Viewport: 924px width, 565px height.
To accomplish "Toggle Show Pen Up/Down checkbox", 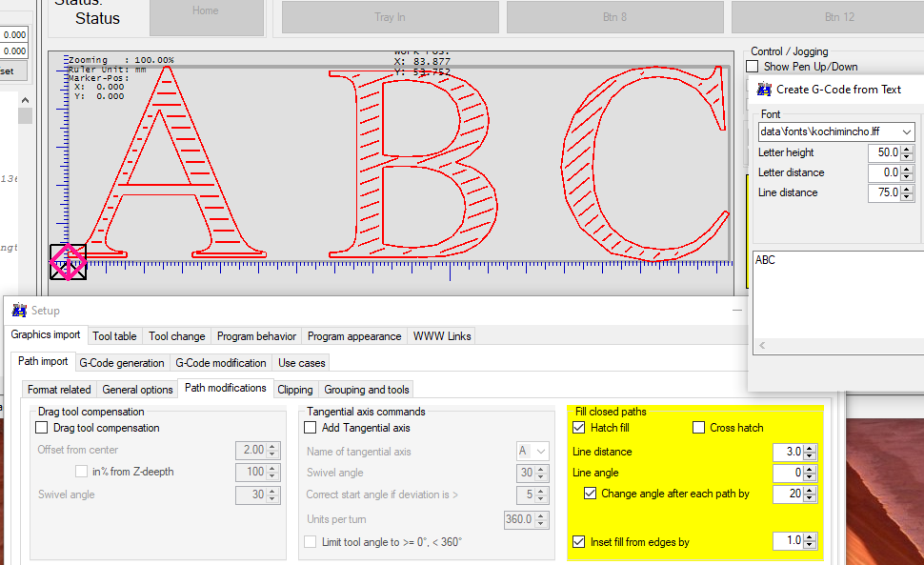I will click(753, 67).
